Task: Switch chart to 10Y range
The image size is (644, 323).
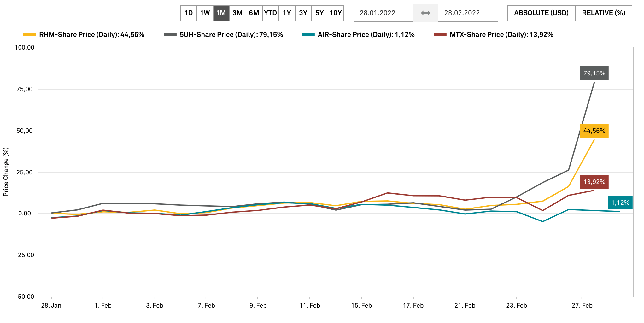Action: tap(336, 13)
